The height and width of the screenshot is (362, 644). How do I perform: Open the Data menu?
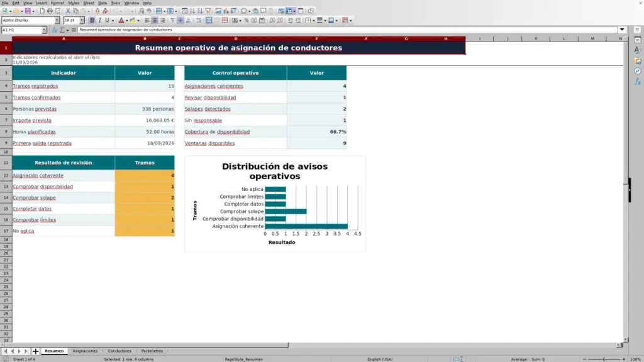click(x=103, y=3)
